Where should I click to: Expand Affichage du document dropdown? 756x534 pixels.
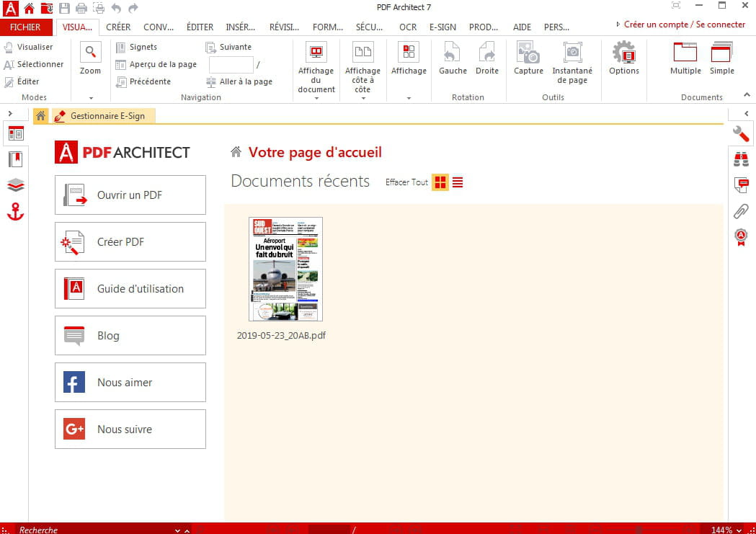(317, 98)
